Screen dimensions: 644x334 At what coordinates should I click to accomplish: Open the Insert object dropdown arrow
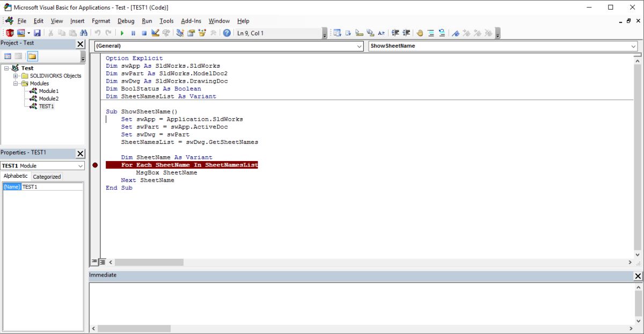point(28,33)
